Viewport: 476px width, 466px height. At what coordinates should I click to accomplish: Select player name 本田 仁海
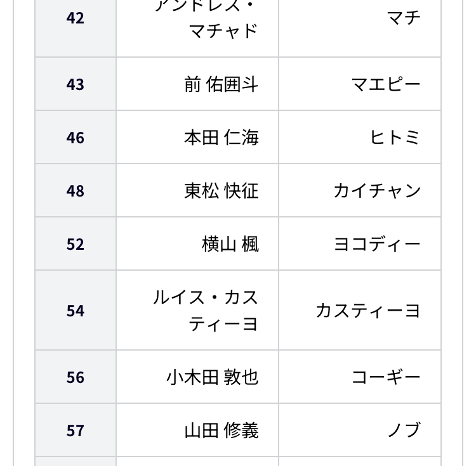point(221,138)
